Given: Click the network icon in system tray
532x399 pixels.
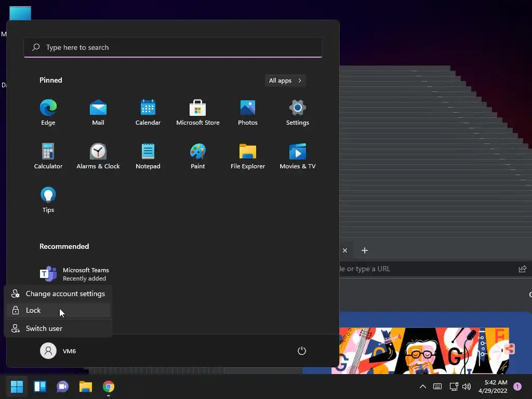Looking at the screenshot, I should [x=454, y=387].
